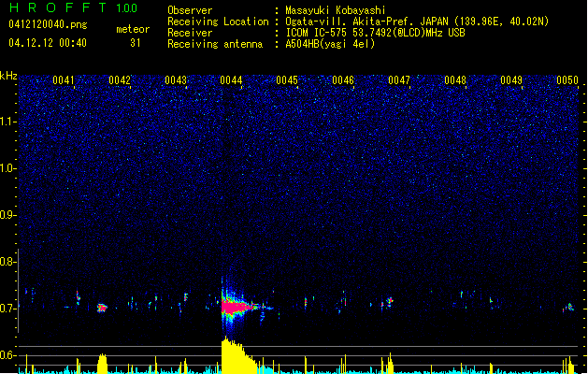Click the 1.0 kHz axis label
The height and width of the screenshot is (374, 588).
click(7, 168)
